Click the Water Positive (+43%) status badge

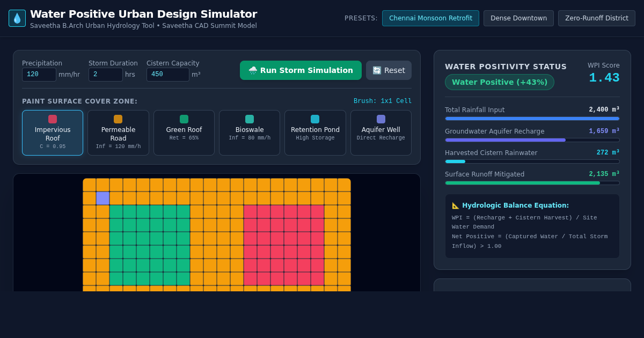(500, 82)
